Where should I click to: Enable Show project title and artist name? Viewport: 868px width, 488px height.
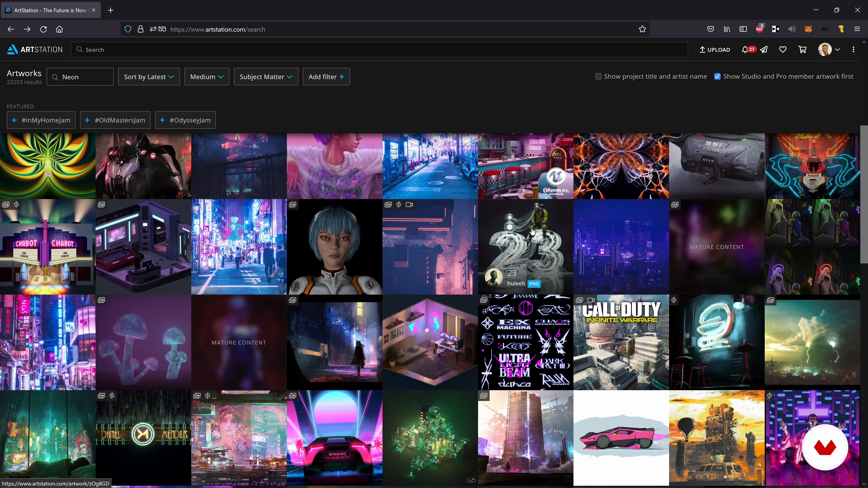click(x=598, y=76)
